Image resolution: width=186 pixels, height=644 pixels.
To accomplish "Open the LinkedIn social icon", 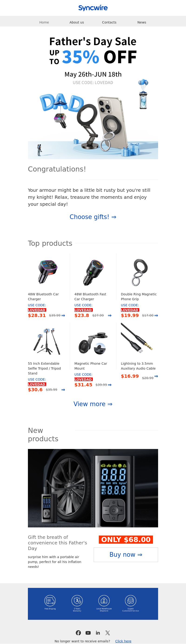I will (98, 633).
